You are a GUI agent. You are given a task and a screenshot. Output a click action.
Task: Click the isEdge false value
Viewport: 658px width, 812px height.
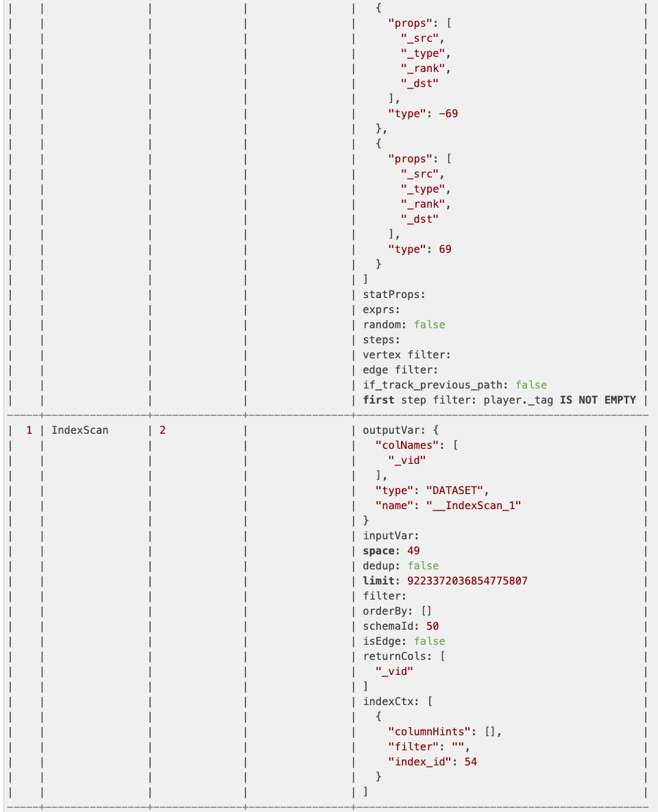tap(429, 641)
